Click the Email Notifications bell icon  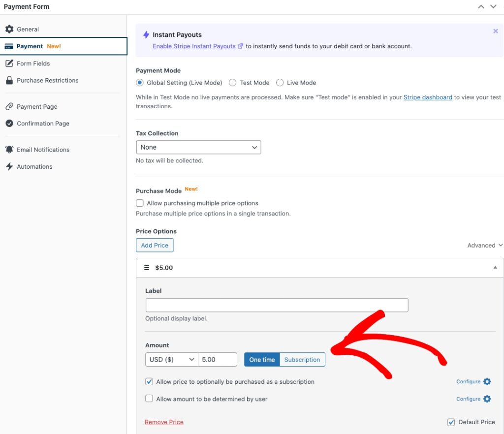pyautogui.click(x=9, y=150)
